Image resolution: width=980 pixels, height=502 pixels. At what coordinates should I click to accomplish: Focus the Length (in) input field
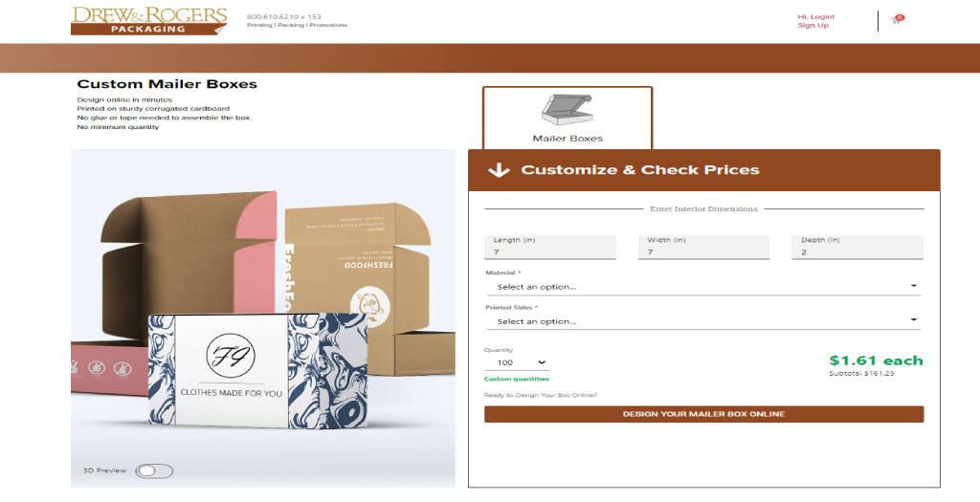coord(550,248)
